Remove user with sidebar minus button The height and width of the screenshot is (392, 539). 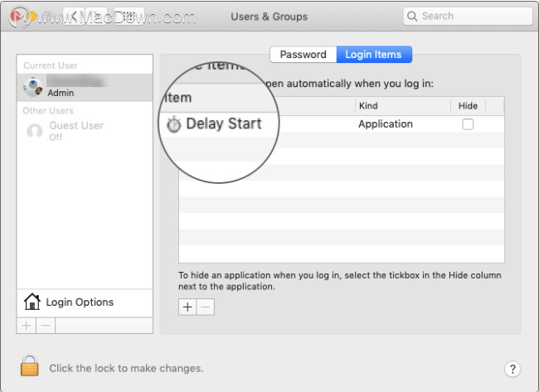coord(46,325)
